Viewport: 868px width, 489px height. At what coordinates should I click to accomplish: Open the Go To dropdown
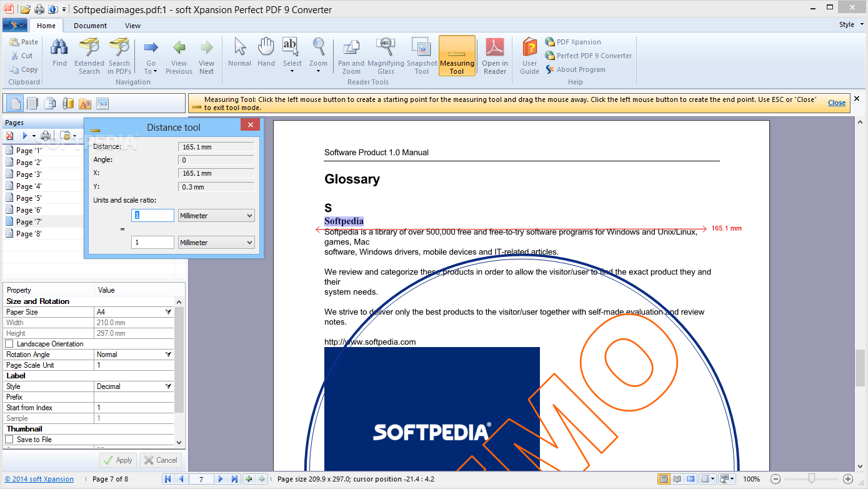coord(151,56)
